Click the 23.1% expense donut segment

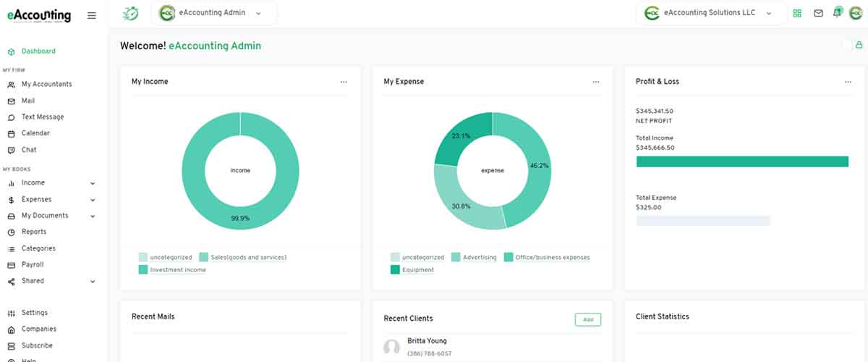[461, 135]
